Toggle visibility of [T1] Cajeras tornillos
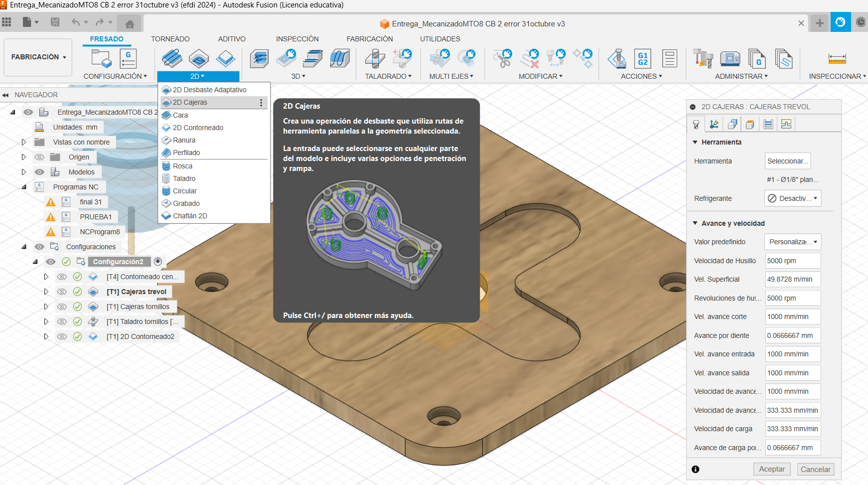This screenshot has width=868, height=485. pos(62,307)
